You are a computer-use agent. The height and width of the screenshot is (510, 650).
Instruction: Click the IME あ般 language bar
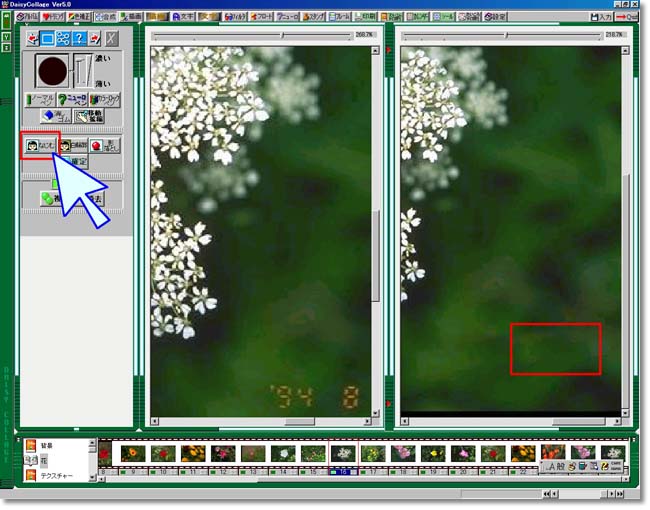582,466
